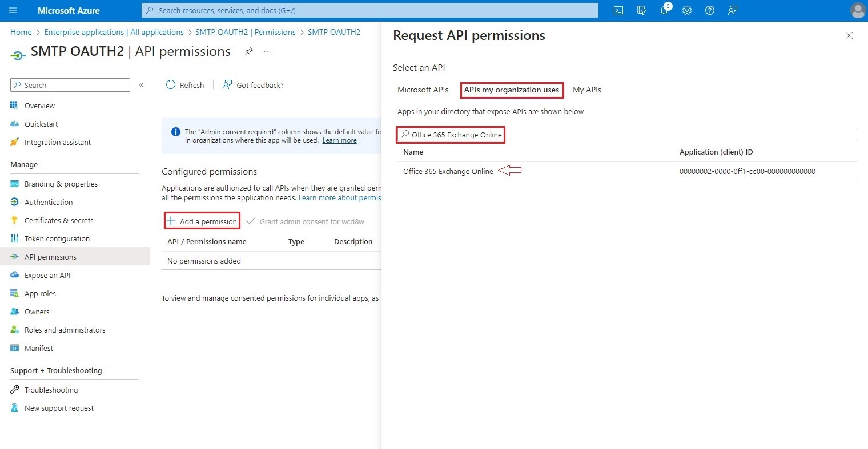Open Token configuration in the sidebar
868x449 pixels.
[x=57, y=238]
